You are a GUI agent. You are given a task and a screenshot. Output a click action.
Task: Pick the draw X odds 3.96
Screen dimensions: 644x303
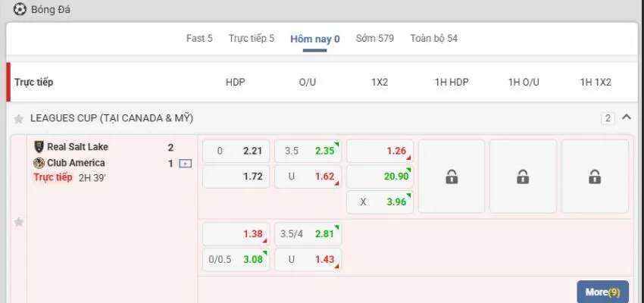(x=380, y=202)
